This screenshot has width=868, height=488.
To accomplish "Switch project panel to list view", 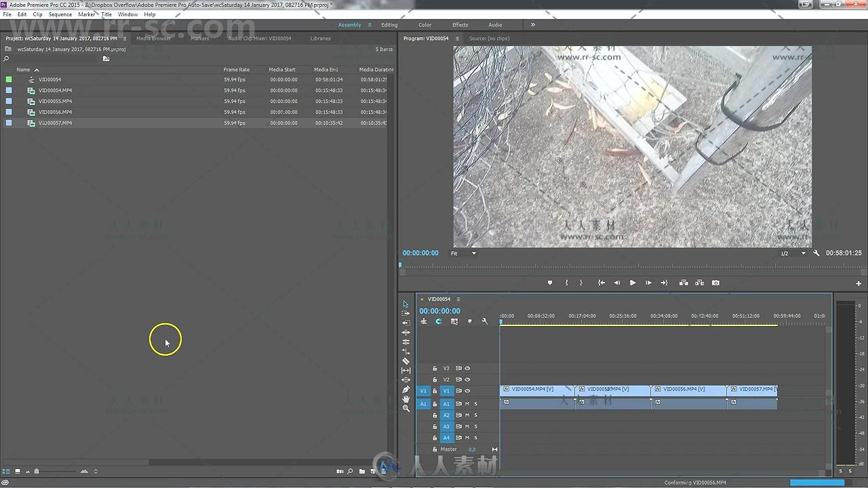I will point(7,471).
